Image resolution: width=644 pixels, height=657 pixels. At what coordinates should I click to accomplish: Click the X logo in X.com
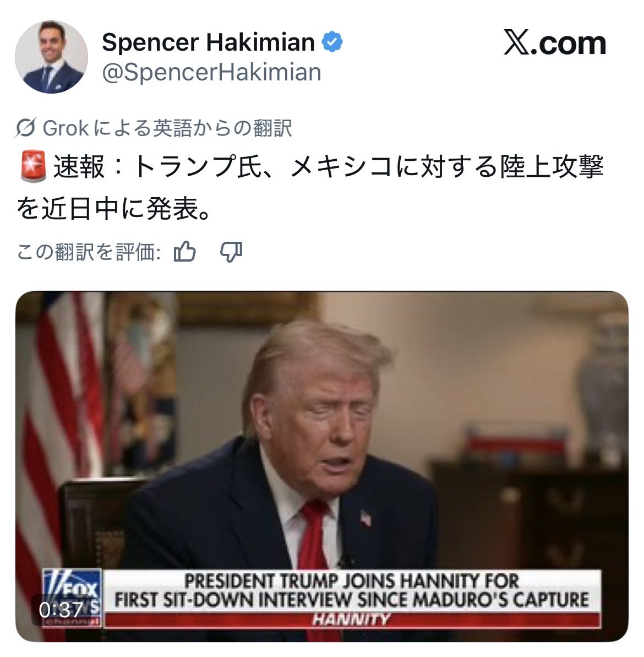click(x=516, y=42)
